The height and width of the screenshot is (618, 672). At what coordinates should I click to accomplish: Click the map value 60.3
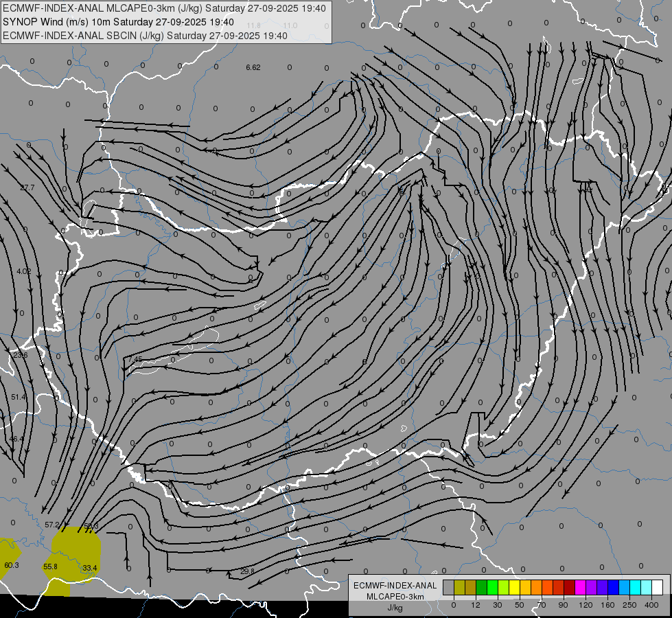click(x=12, y=565)
